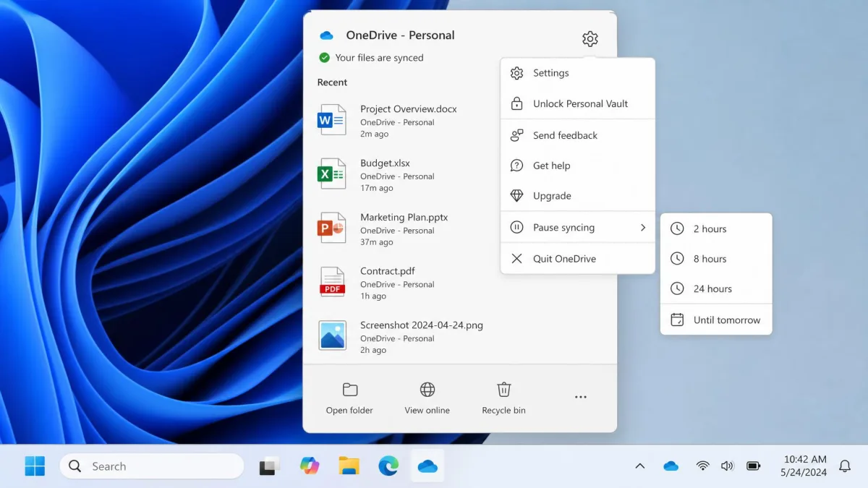The image size is (868, 488).
Task: Click the Recycle bin trash icon
Action: [x=504, y=390]
